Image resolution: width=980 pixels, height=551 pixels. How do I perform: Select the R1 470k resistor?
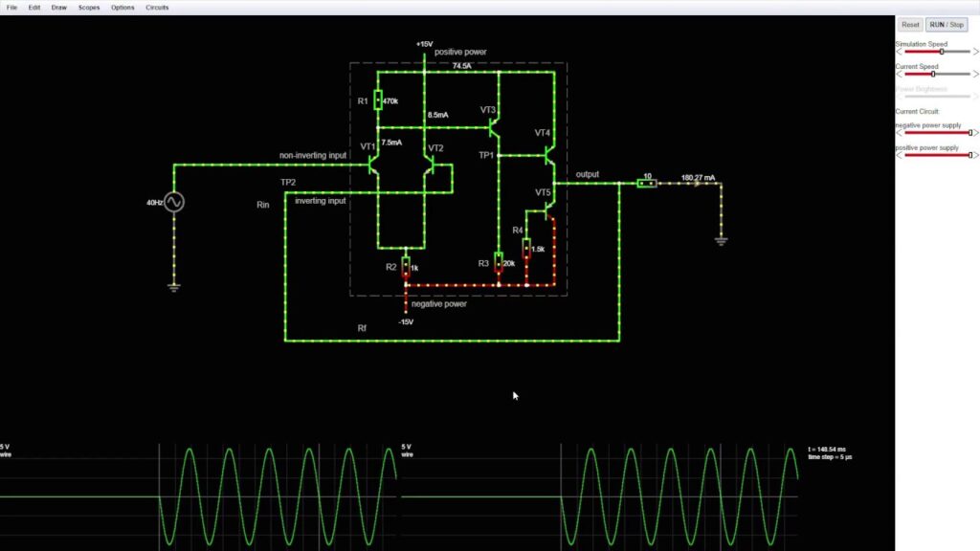378,100
